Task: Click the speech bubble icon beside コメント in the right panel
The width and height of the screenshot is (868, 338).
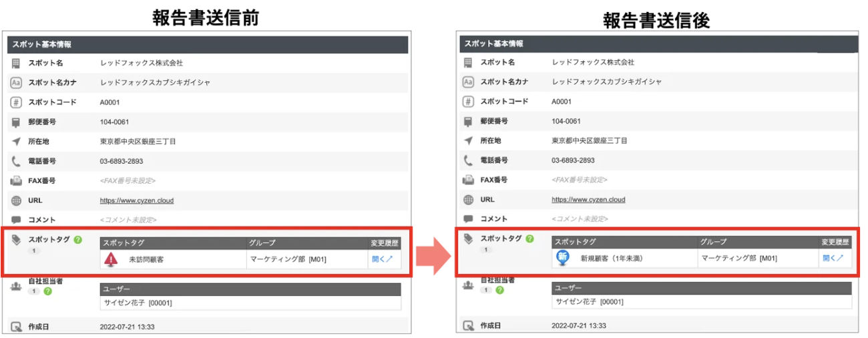Action: pos(469,219)
